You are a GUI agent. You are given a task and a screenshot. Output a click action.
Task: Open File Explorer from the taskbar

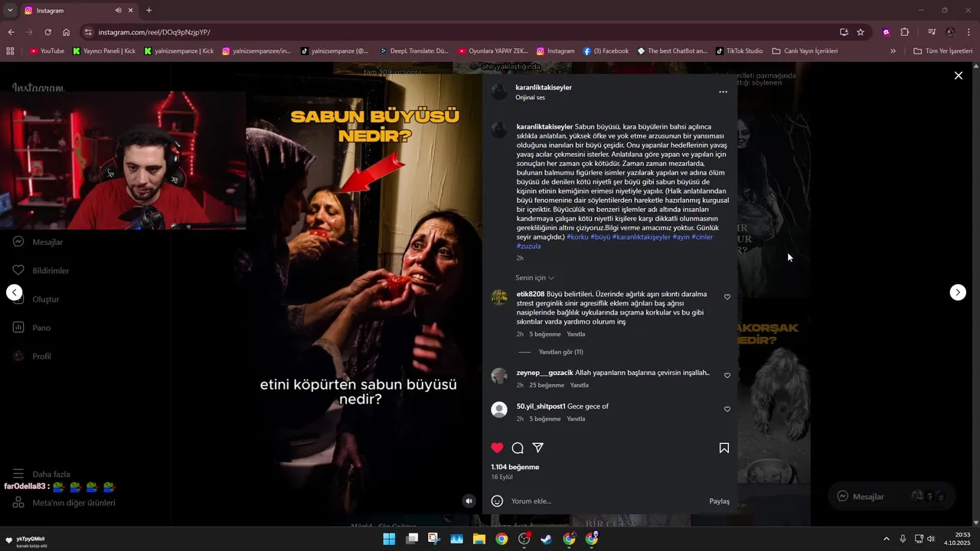pos(479,539)
